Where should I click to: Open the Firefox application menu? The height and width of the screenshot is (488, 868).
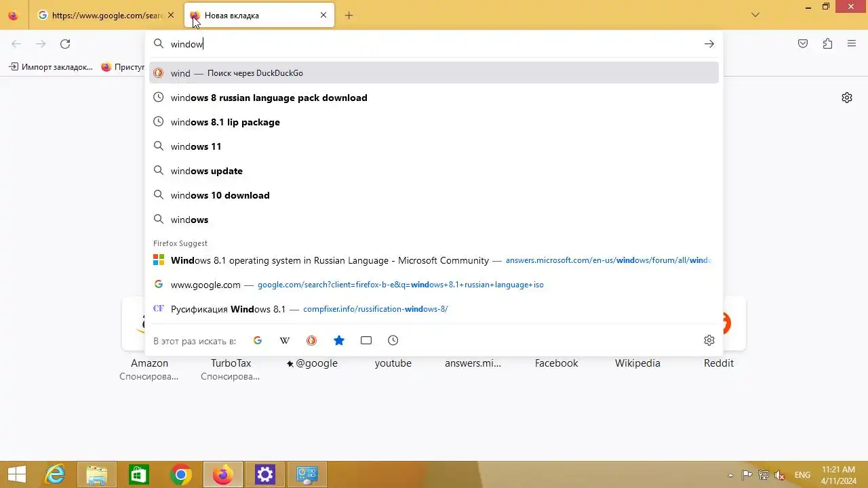coord(852,44)
